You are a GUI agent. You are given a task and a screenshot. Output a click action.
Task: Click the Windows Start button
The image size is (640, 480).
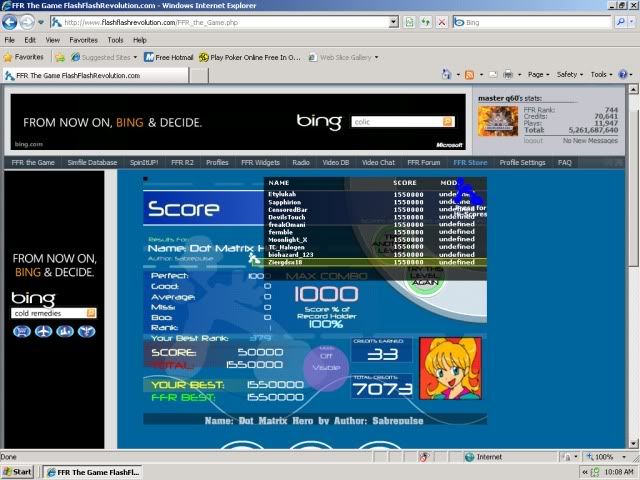(x=18, y=472)
